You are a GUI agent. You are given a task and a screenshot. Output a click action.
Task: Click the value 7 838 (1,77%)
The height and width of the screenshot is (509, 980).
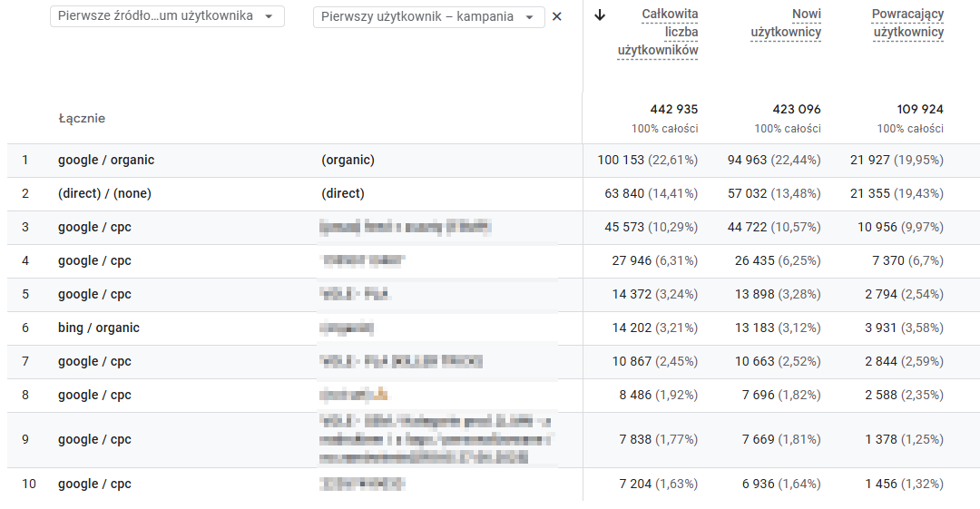[659, 439]
